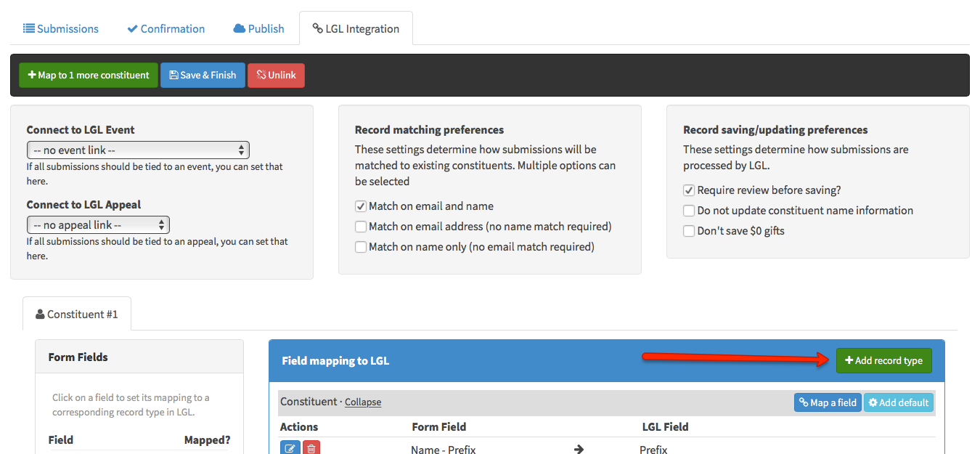The height and width of the screenshot is (454, 980).
Task: Click the Form Fields panel heading
Action: (78, 357)
